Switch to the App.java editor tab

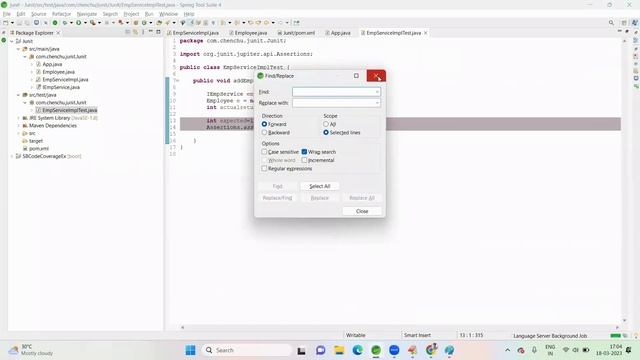point(338,33)
